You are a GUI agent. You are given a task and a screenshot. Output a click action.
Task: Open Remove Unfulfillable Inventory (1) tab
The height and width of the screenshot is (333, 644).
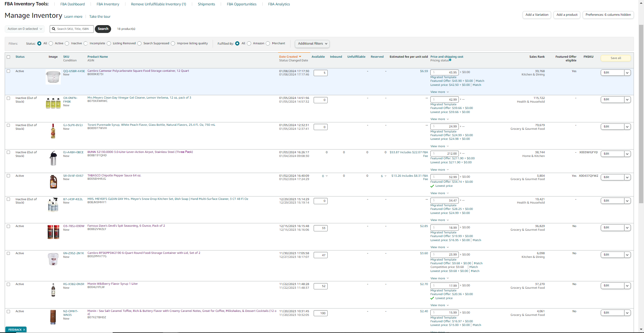pyautogui.click(x=158, y=4)
